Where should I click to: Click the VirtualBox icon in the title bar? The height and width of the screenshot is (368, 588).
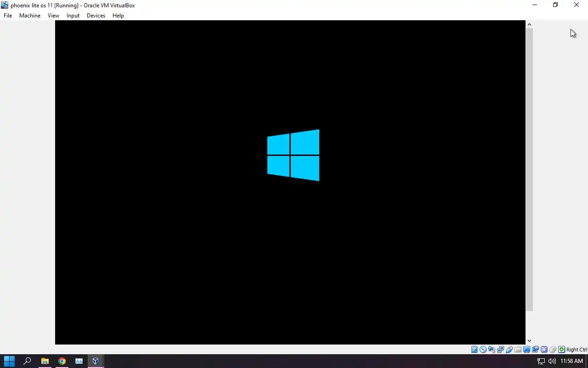(x=5, y=5)
